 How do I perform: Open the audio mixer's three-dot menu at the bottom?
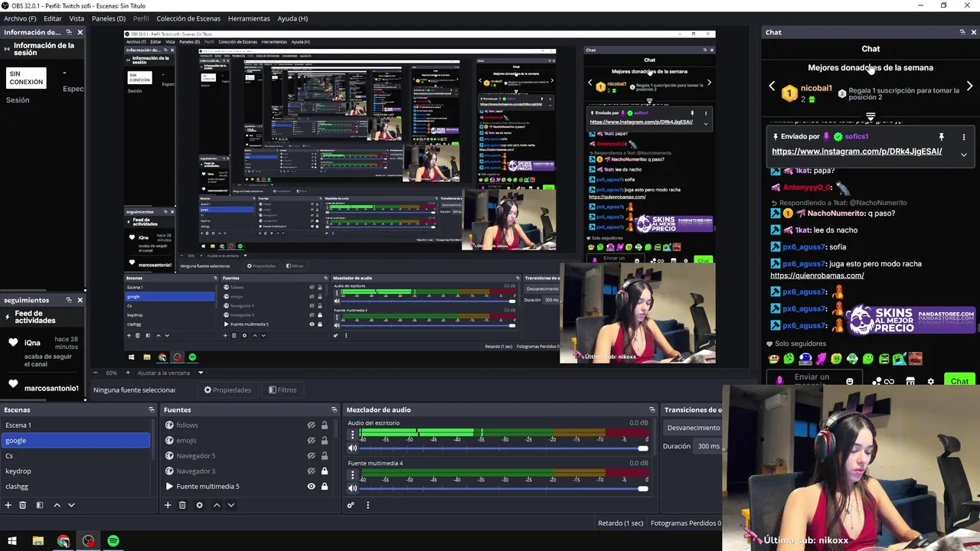(x=367, y=505)
